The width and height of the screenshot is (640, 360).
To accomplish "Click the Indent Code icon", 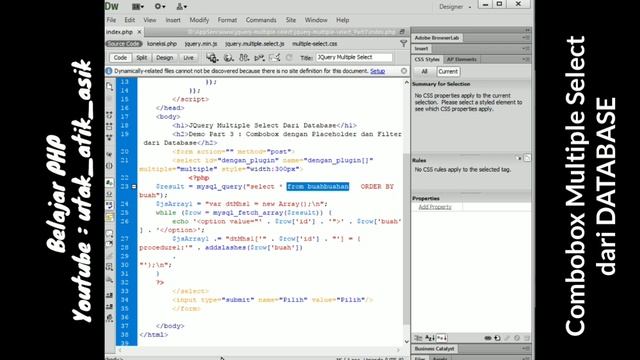I will click(x=109, y=295).
